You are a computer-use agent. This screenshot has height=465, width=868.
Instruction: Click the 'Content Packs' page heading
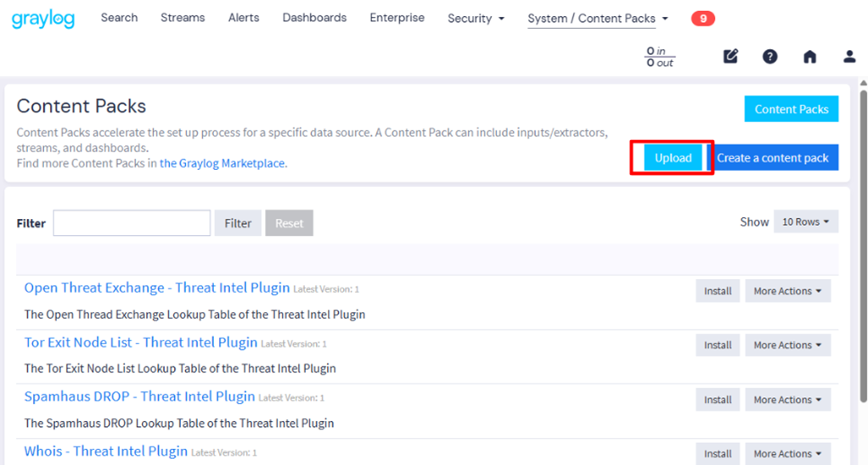(82, 105)
